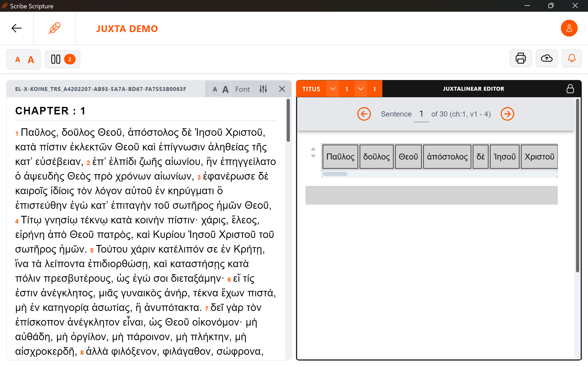Click the back arrow in header

[17, 28]
